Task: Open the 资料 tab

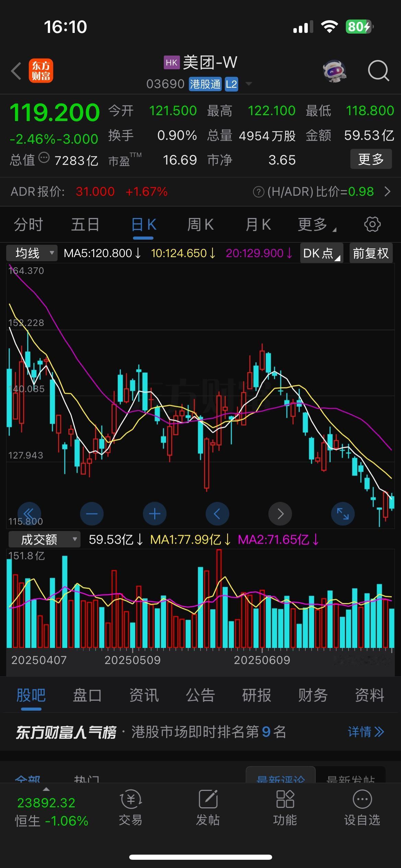Action: [x=369, y=696]
